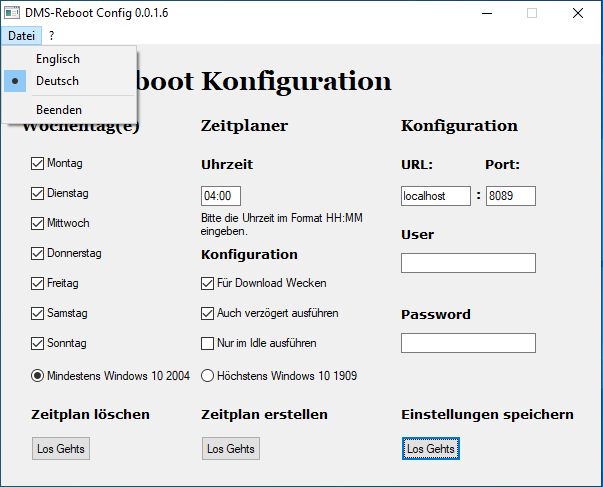Open the Datei menu
This screenshot has height=487, width=603.
21,35
